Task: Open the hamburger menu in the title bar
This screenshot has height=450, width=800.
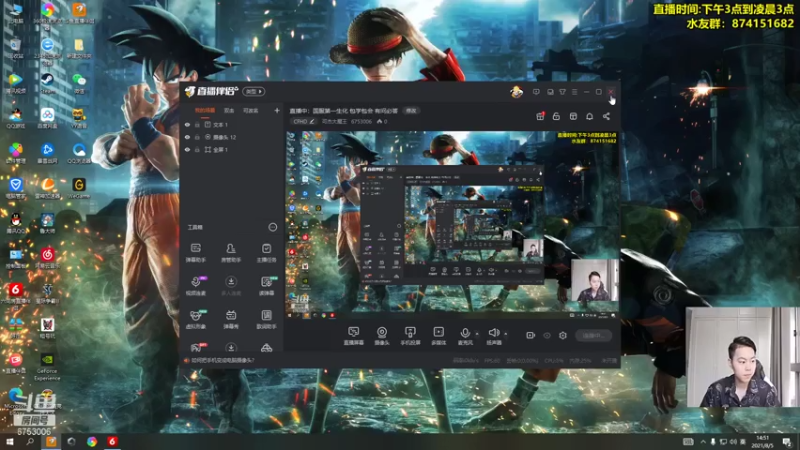Action: pyautogui.click(x=574, y=92)
